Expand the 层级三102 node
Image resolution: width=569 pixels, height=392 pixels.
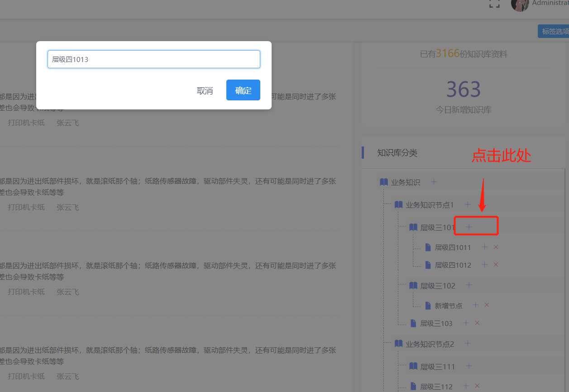point(413,285)
